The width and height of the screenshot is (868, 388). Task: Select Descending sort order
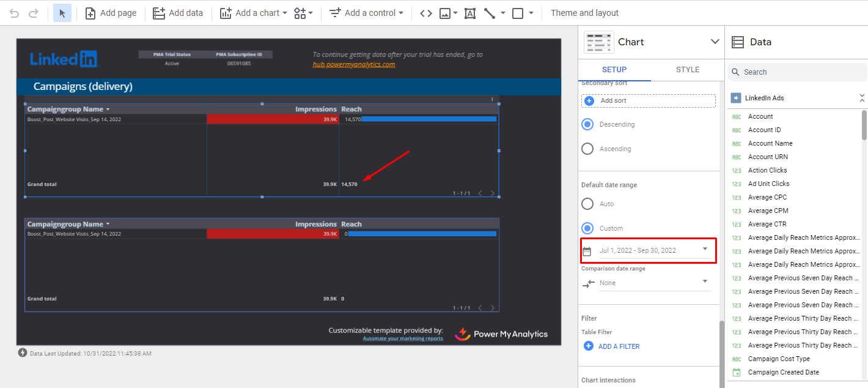point(587,124)
